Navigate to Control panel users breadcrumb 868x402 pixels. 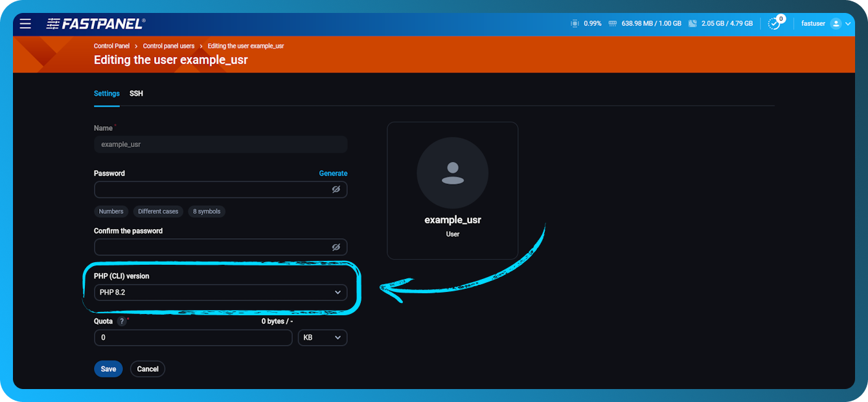pos(169,45)
